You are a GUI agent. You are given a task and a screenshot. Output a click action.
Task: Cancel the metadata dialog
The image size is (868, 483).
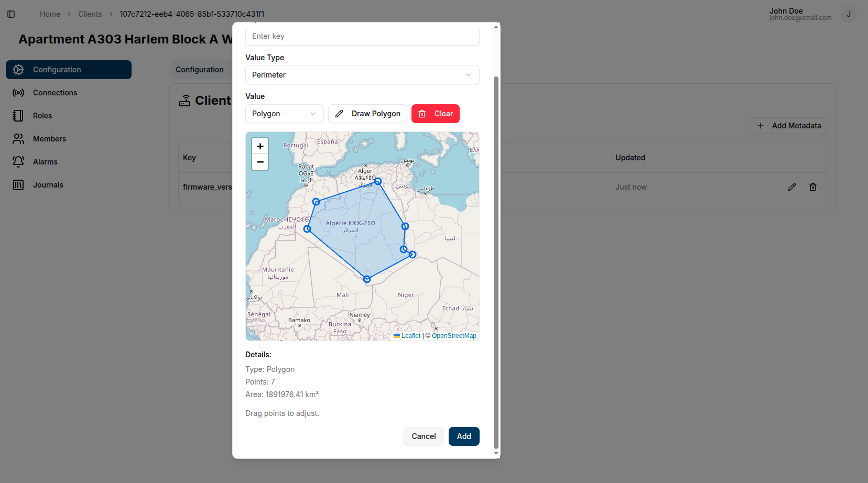click(x=424, y=436)
